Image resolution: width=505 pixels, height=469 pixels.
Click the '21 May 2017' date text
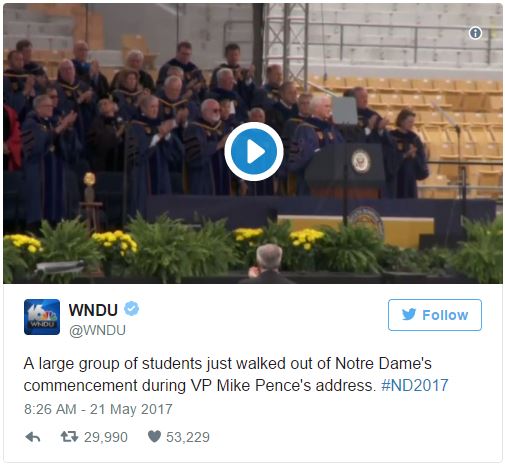coord(131,409)
